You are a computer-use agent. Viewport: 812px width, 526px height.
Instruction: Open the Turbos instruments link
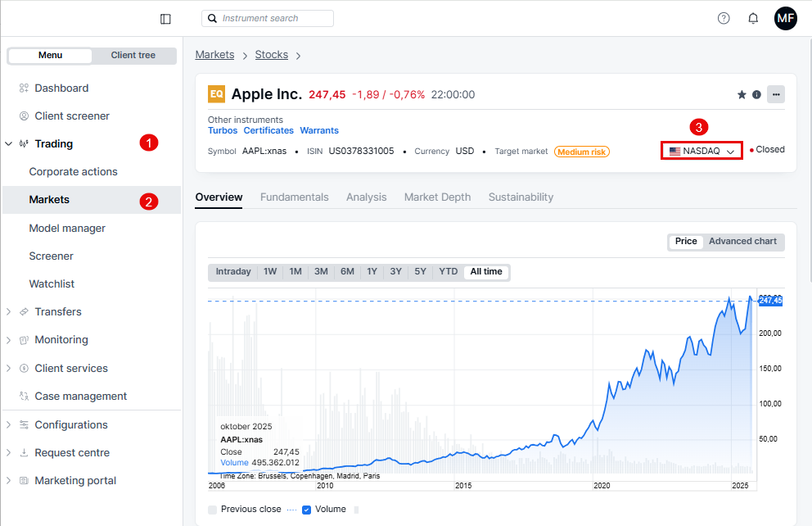(223, 131)
